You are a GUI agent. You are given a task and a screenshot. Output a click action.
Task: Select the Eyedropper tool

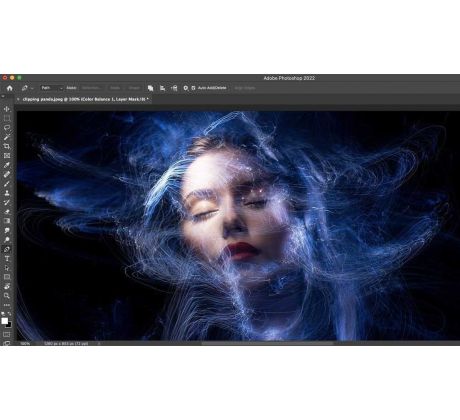[x=7, y=165]
